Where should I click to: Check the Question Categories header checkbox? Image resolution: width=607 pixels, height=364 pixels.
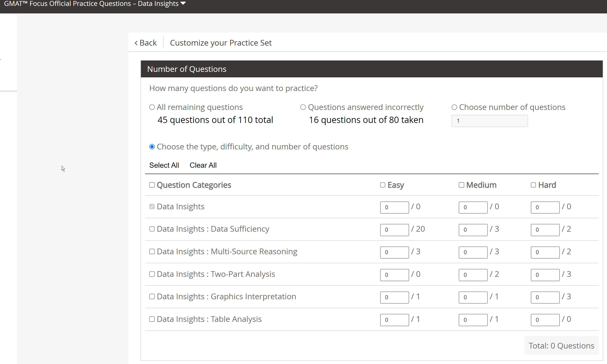[152, 185]
